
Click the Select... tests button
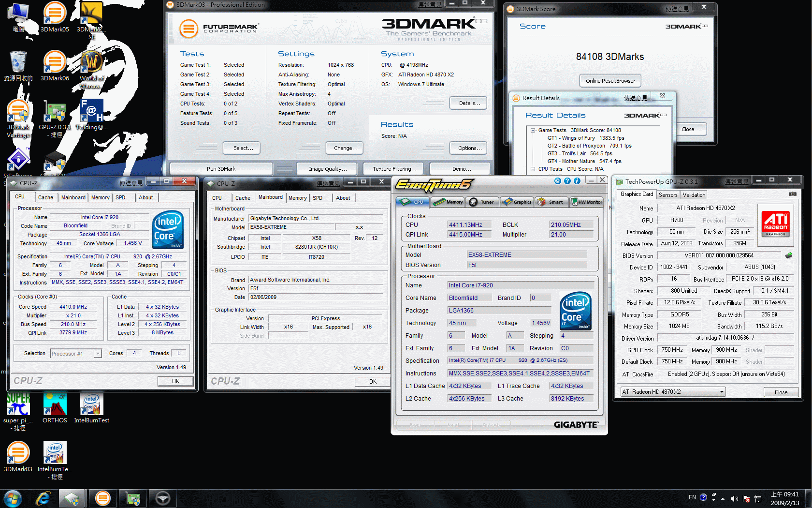click(x=242, y=148)
